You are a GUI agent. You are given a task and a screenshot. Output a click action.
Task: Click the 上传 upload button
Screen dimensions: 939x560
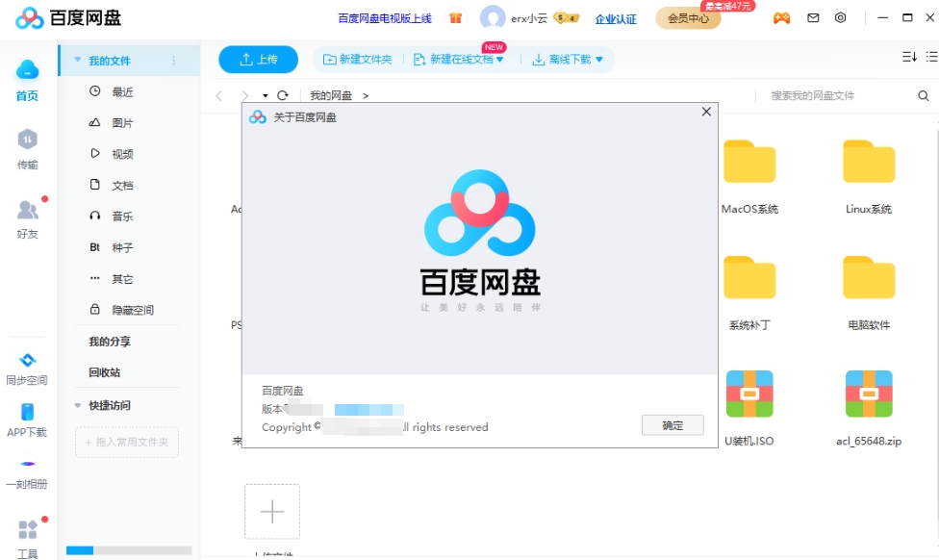258,60
